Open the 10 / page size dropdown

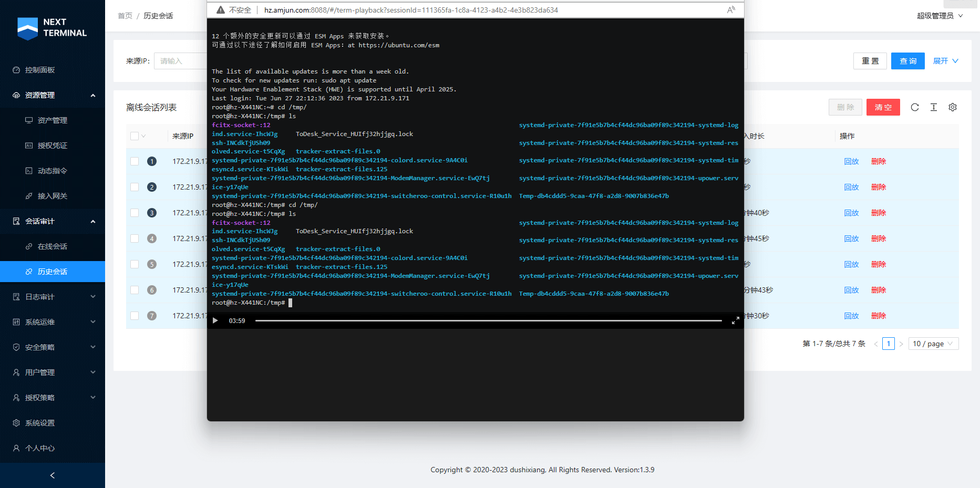932,344
